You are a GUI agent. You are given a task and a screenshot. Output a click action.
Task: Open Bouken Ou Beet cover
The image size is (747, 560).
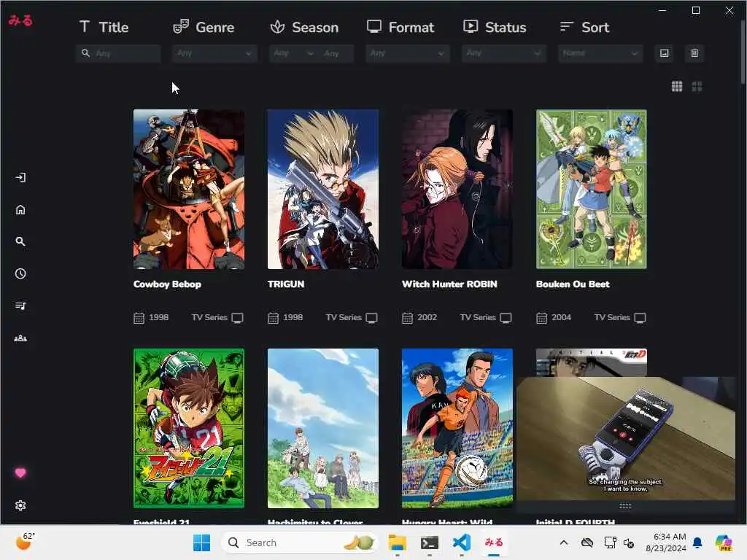591,189
